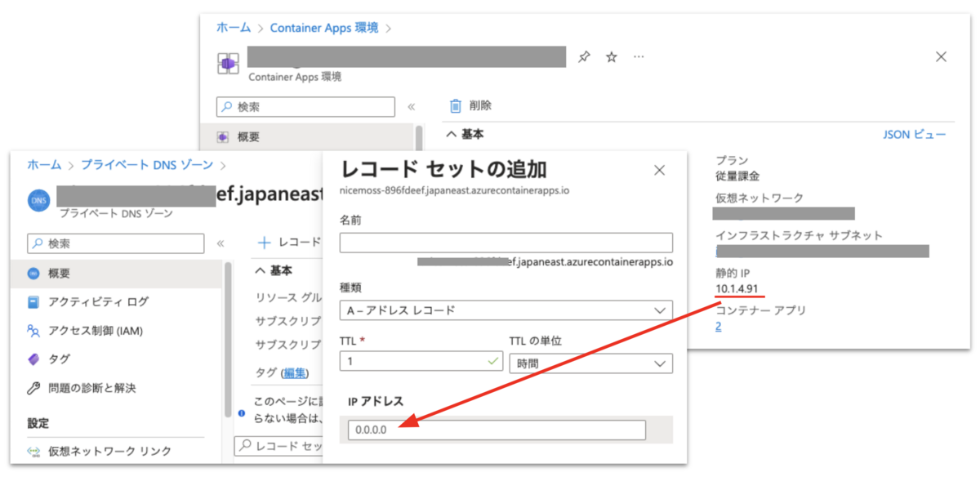This screenshot has height=477, width=980.
Task: Click the IAM people icon
Action: point(33,330)
